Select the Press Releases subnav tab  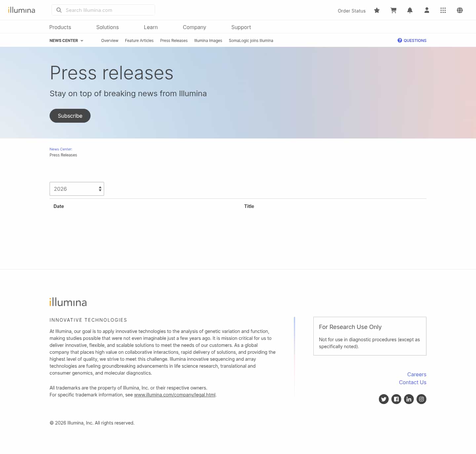174,41
